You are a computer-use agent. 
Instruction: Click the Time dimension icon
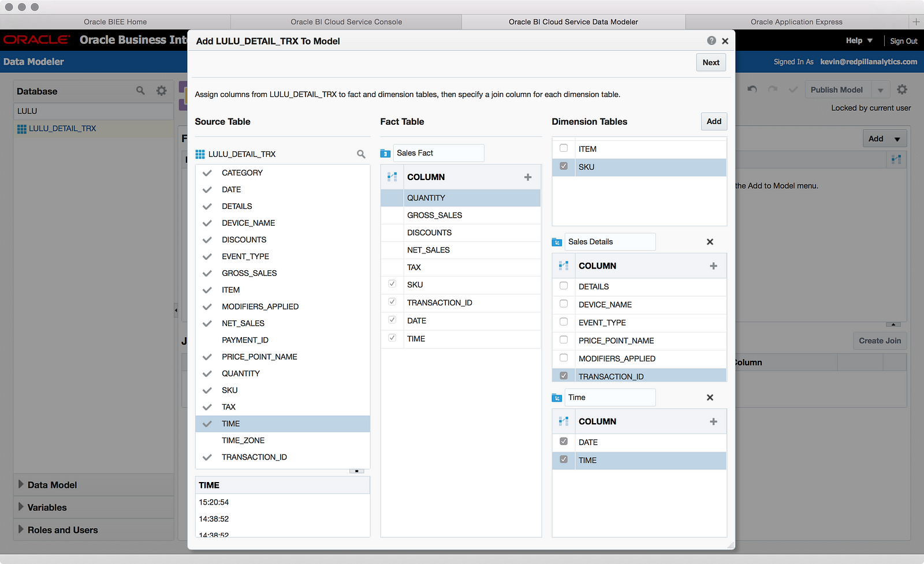click(557, 398)
